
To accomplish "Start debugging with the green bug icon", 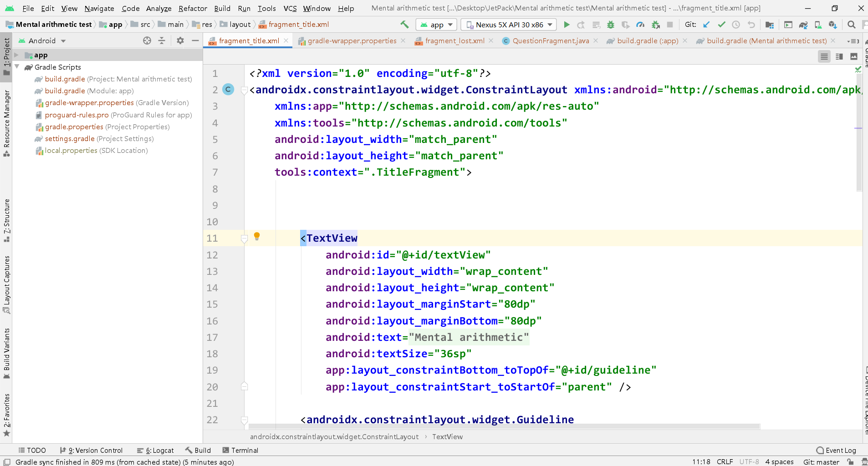I will pyautogui.click(x=611, y=25).
